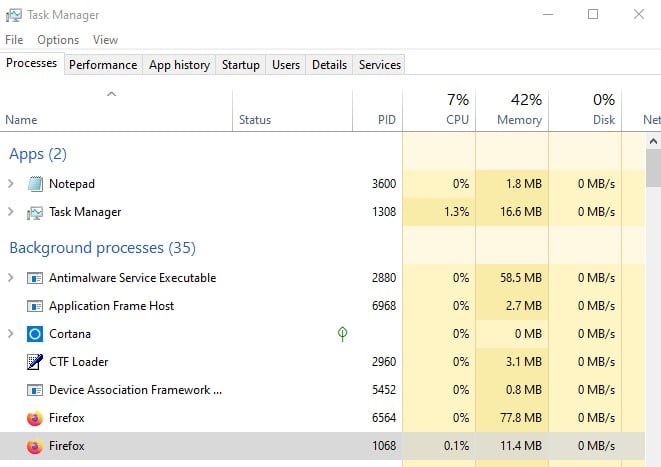Open the File menu
This screenshot has width=661, height=467.
coord(14,40)
